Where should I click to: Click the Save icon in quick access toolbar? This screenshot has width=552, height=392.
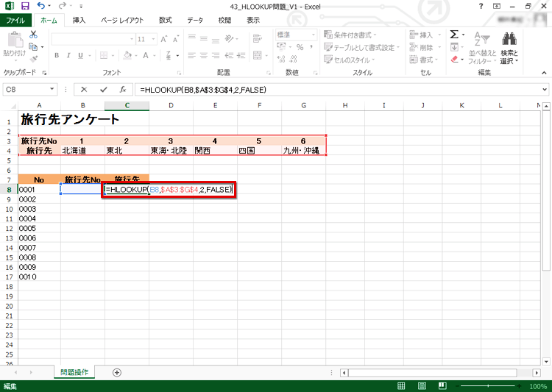(25, 6)
